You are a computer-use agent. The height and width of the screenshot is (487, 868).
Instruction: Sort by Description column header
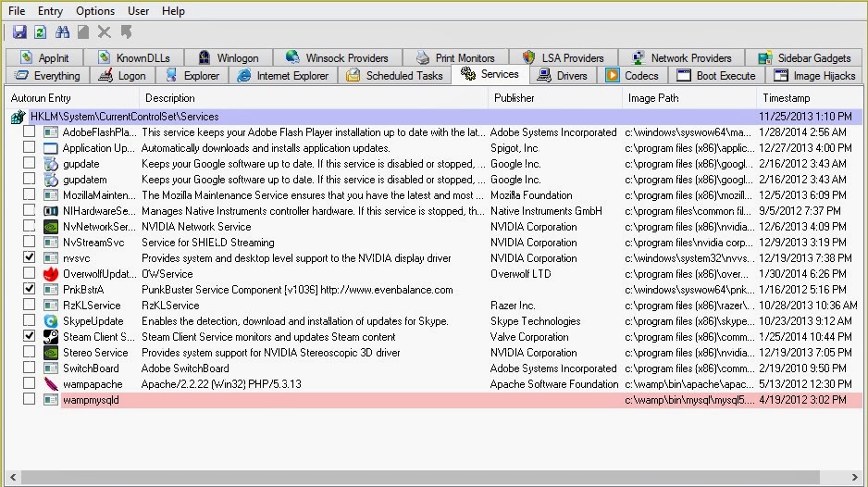[314, 98]
